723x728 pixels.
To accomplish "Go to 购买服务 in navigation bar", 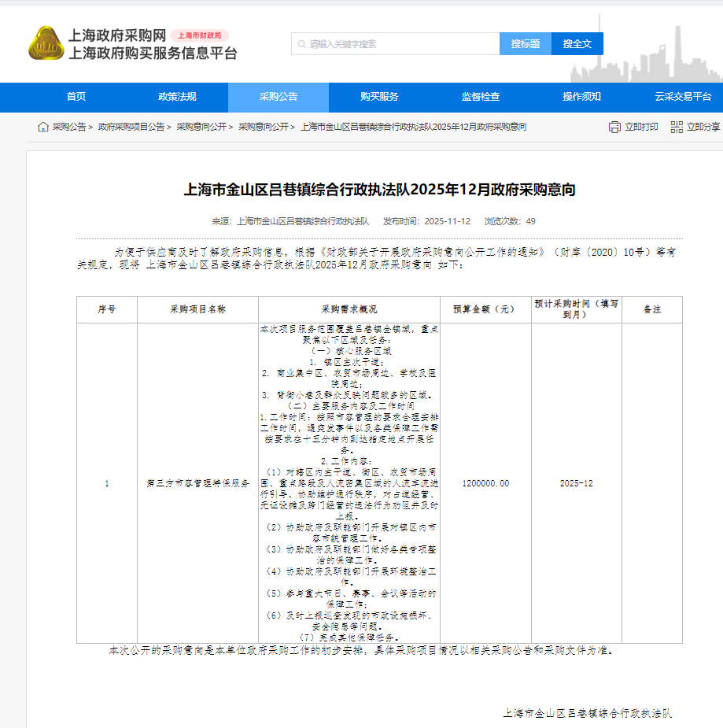I will pos(379,97).
